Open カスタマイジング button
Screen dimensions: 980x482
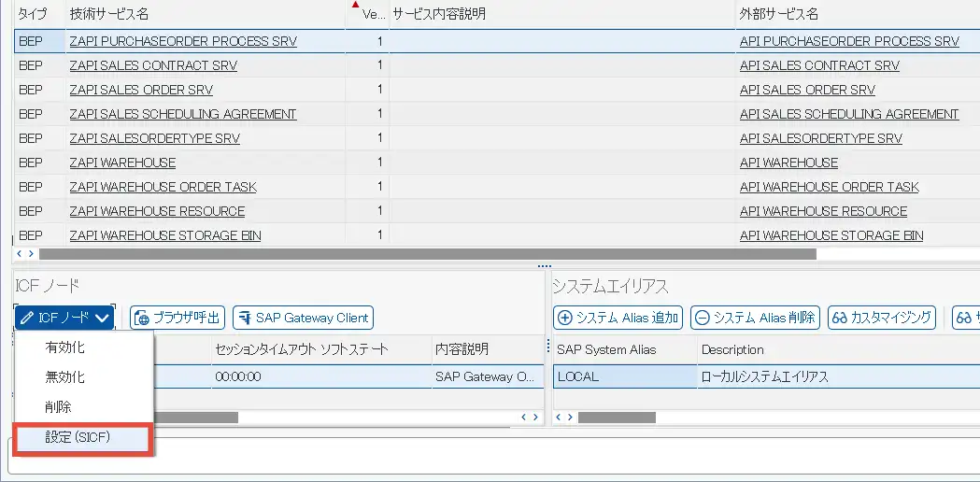point(882,318)
